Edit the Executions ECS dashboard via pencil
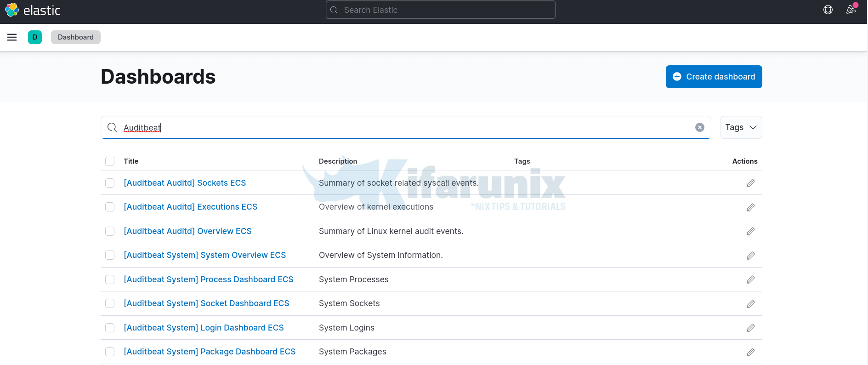The image size is (868, 365). coord(751,207)
